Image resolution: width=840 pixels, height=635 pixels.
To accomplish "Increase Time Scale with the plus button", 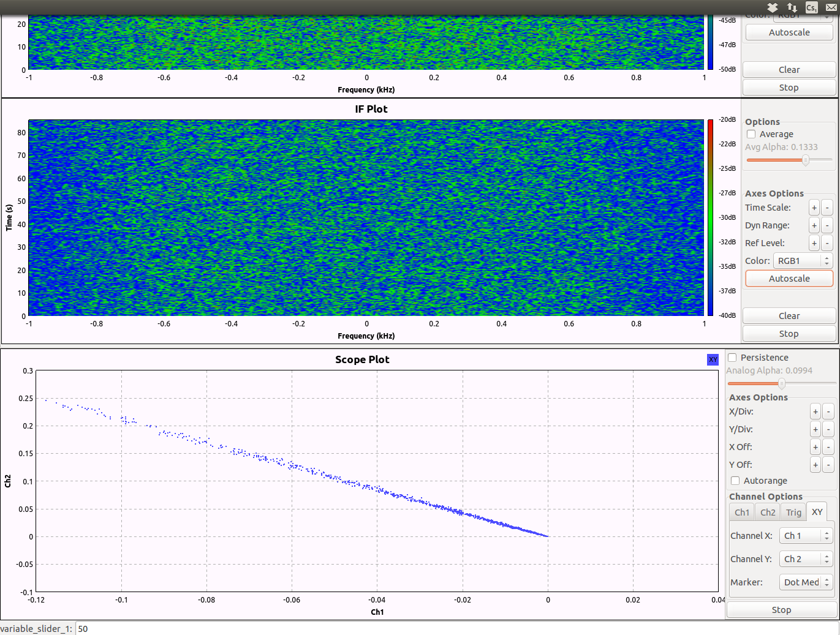I will tap(814, 208).
